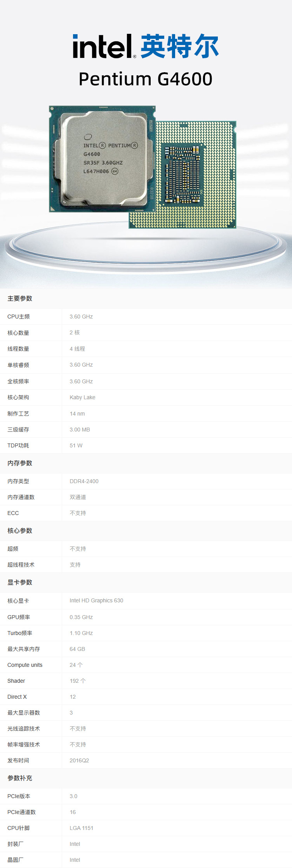Click the 封装厂 row label

click(16, 844)
